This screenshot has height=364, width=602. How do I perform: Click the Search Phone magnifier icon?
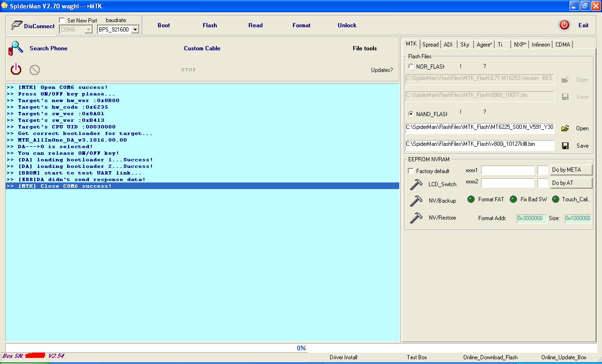coord(16,48)
